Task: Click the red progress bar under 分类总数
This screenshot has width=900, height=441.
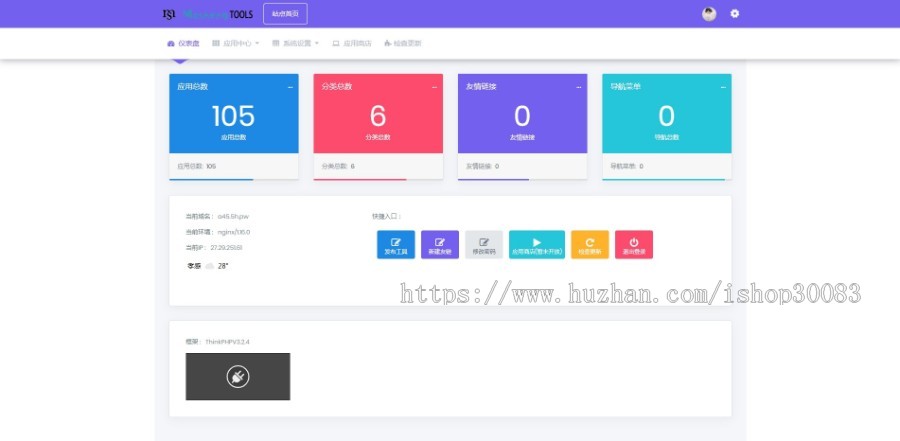Action: 360,179
